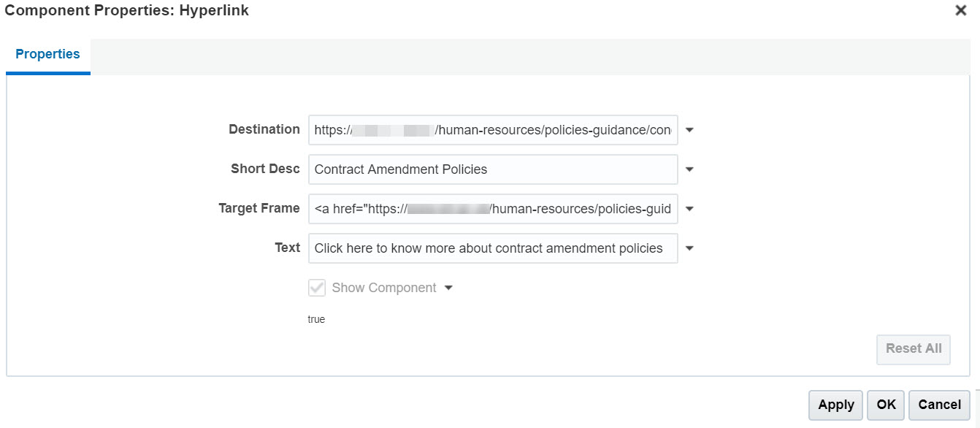
Task: Select the Destination URL input field
Action: [493, 129]
